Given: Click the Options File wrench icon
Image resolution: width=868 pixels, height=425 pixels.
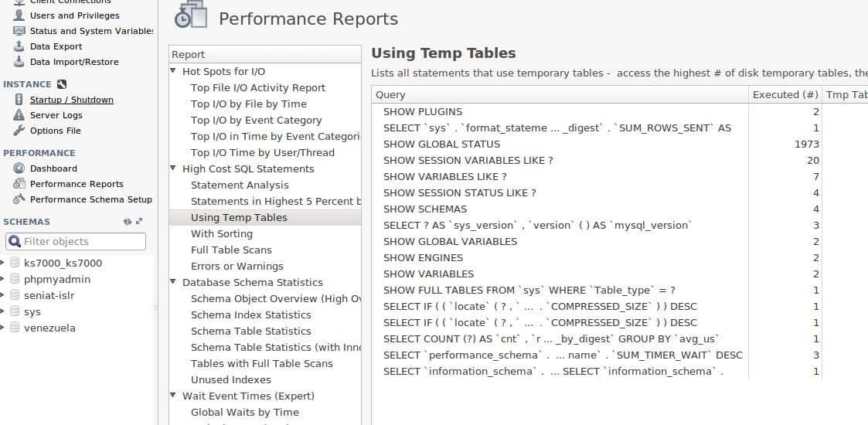Looking at the screenshot, I should tap(19, 131).
